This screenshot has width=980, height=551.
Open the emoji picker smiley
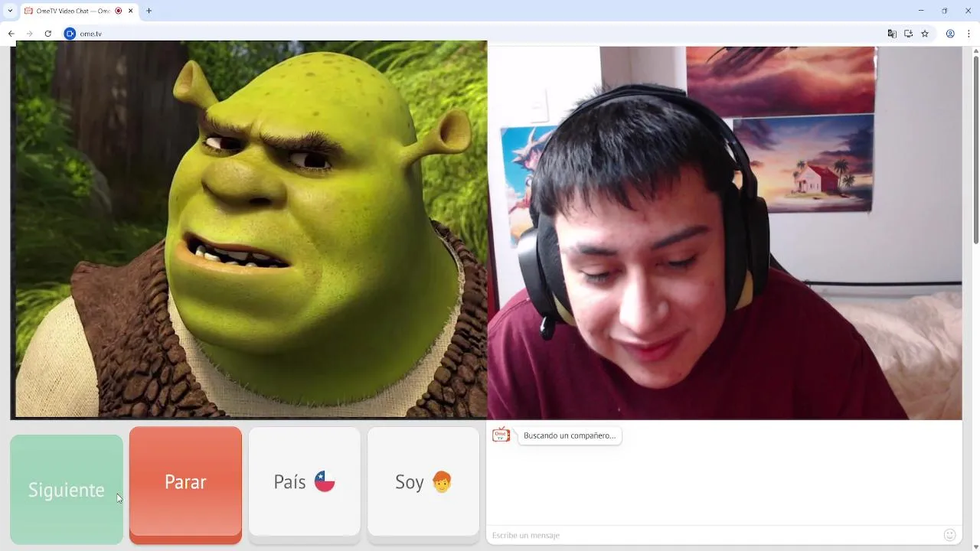click(950, 535)
